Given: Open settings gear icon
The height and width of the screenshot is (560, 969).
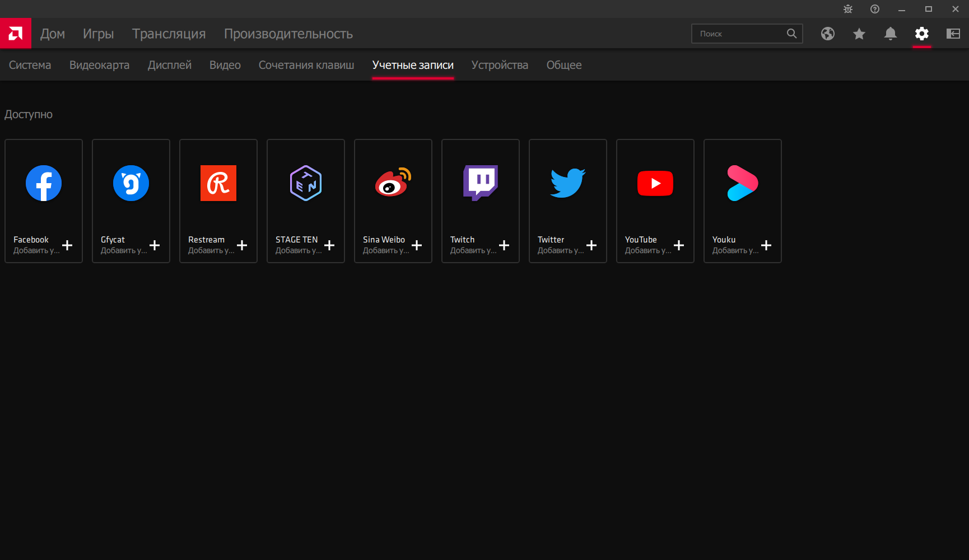Looking at the screenshot, I should tap(922, 34).
